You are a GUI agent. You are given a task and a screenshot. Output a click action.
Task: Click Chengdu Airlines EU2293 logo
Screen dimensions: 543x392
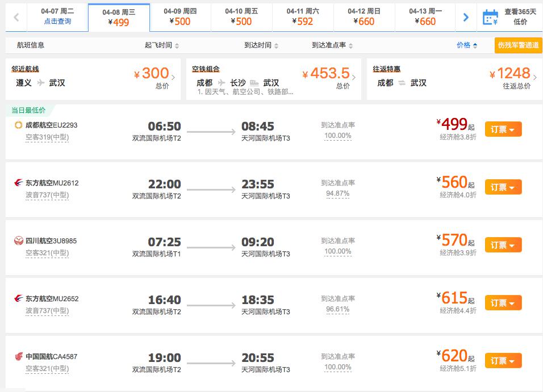[x=18, y=125]
